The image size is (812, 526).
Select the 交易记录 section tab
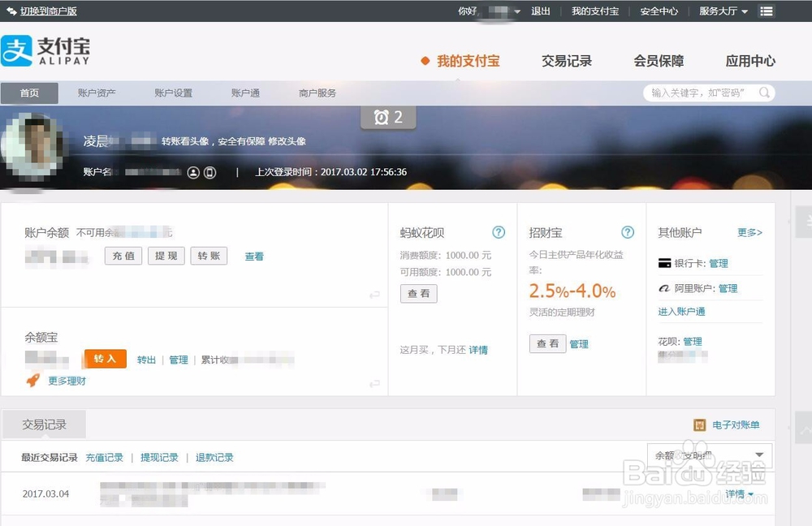coord(45,425)
